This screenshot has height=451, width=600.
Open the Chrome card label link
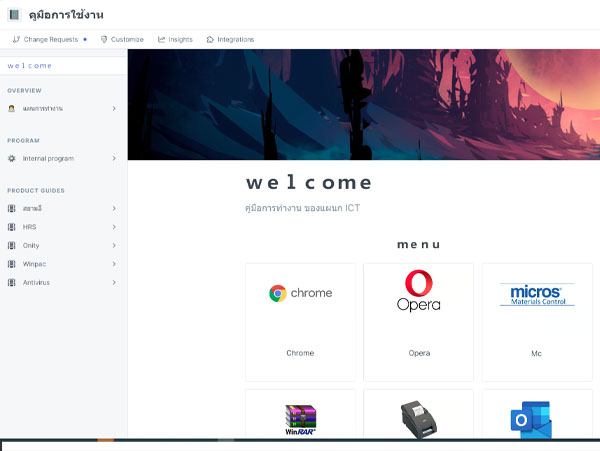click(300, 353)
